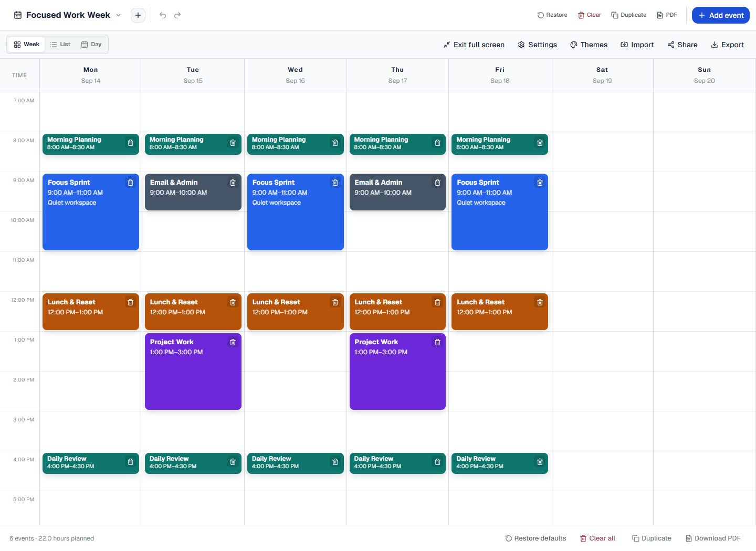Open the Themes picker
The width and height of the screenshot is (756, 551).
point(589,45)
